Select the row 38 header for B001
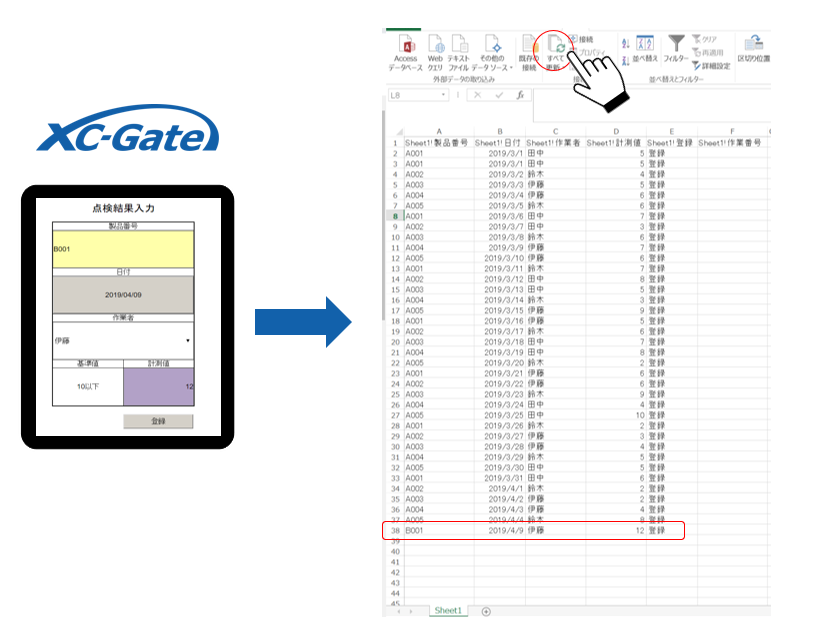 coord(393,531)
